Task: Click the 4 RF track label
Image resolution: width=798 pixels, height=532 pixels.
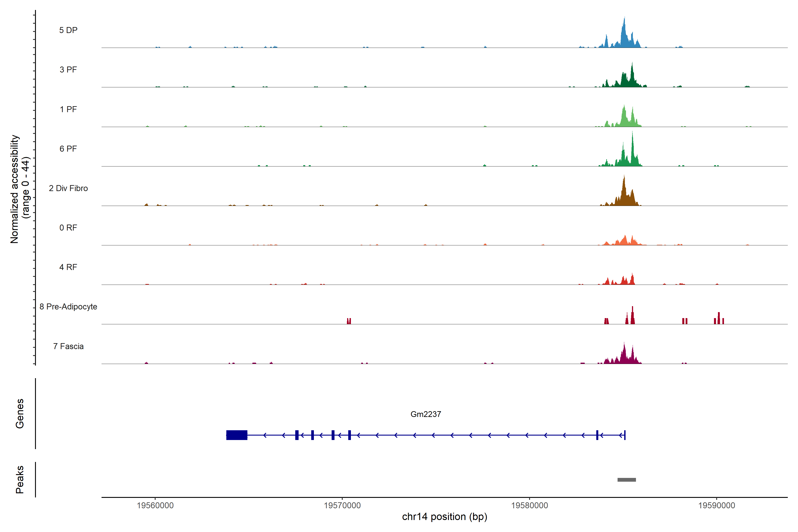Action: pos(68,267)
